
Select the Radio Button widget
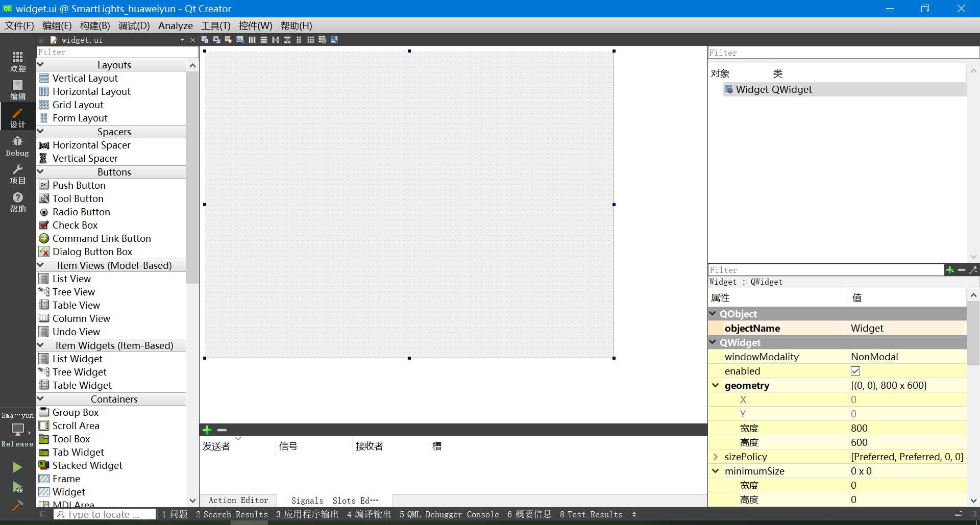click(x=81, y=212)
